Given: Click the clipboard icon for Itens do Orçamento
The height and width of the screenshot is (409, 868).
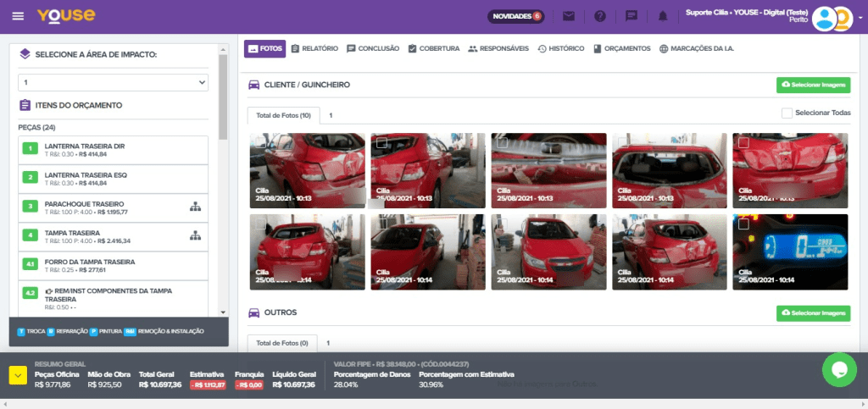Looking at the screenshot, I should point(25,105).
